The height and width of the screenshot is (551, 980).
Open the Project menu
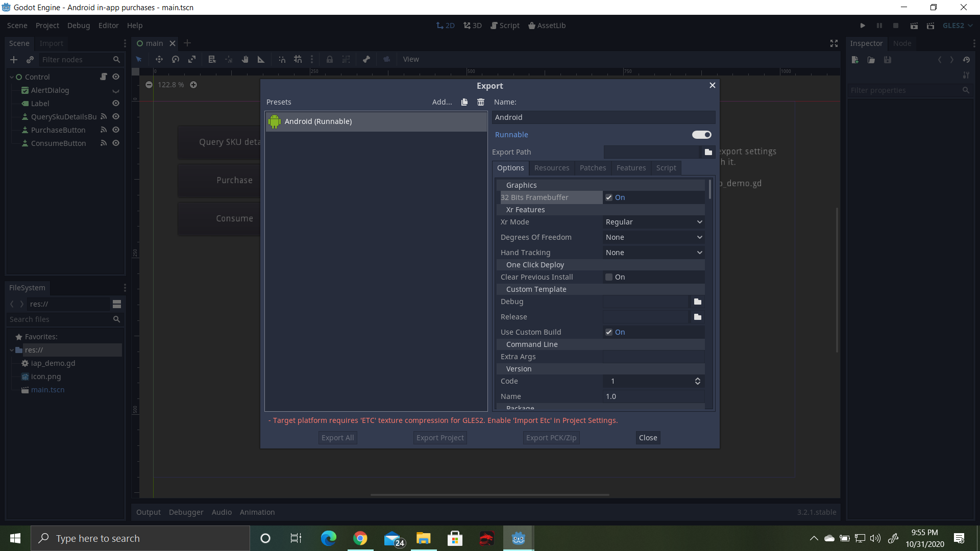47,26
